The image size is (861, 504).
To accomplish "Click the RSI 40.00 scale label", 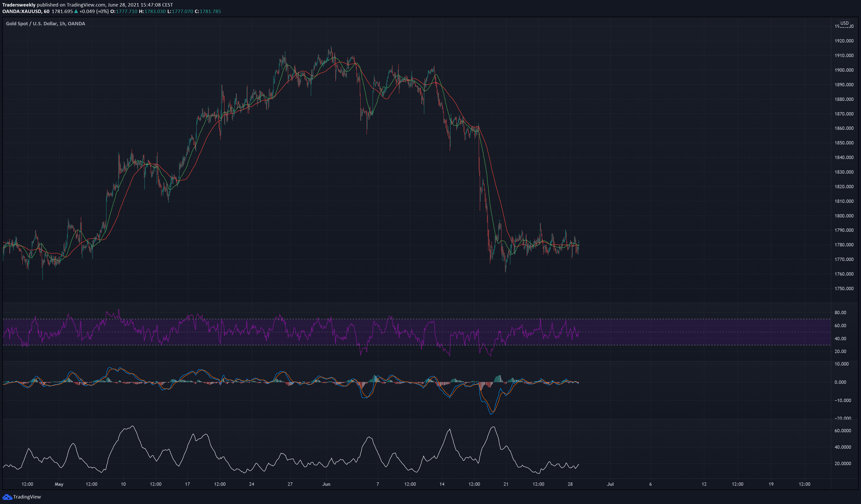I will tap(840, 339).
